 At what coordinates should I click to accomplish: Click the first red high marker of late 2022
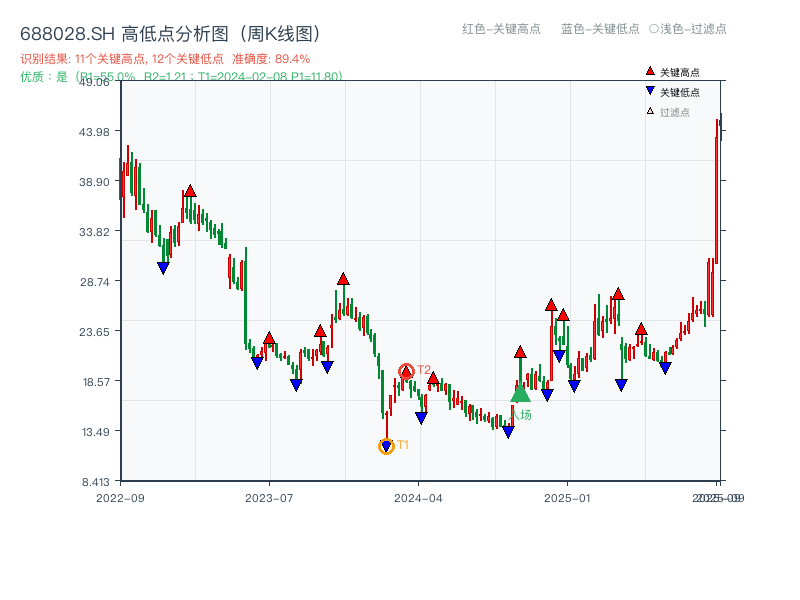coord(190,191)
